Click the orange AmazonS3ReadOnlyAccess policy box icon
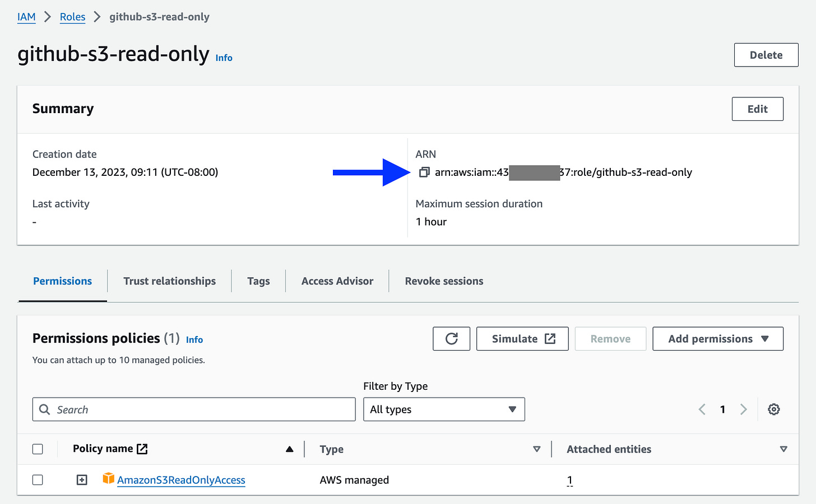The width and height of the screenshot is (816, 504). point(108,478)
